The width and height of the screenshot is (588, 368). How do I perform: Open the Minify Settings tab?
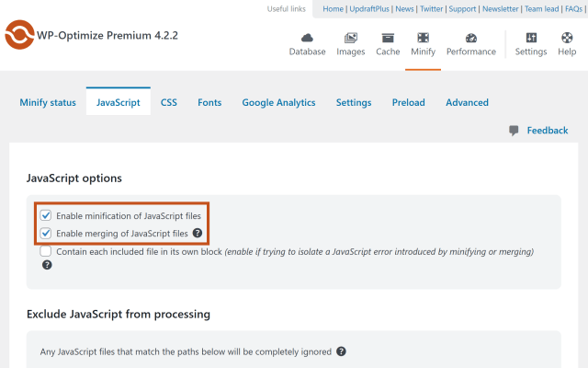tap(354, 102)
